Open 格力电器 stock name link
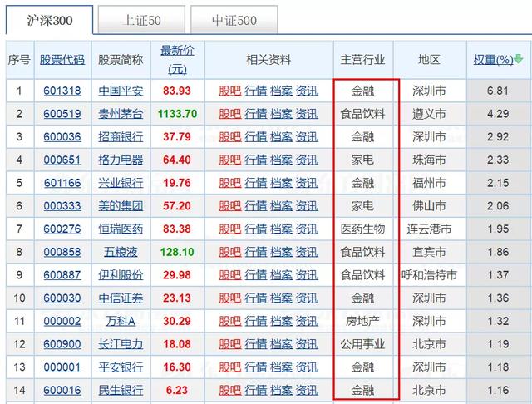The width and height of the screenshot is (532, 404). click(121, 160)
